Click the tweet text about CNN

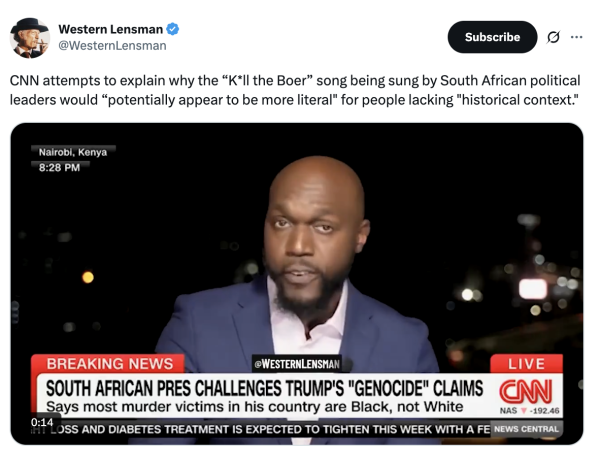click(295, 91)
